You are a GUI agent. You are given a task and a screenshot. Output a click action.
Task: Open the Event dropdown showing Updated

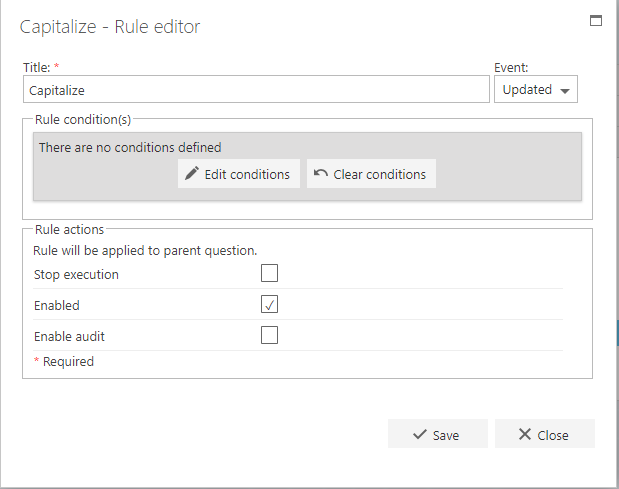pyautogui.click(x=536, y=90)
